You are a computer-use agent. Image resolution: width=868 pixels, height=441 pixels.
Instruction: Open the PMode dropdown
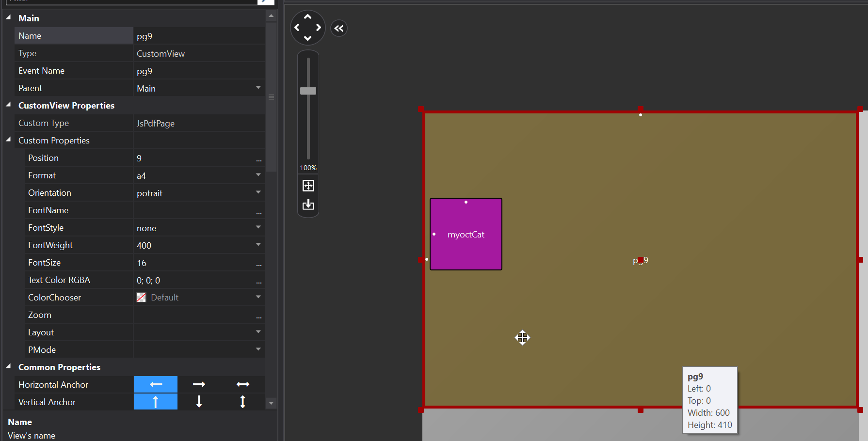pos(258,349)
